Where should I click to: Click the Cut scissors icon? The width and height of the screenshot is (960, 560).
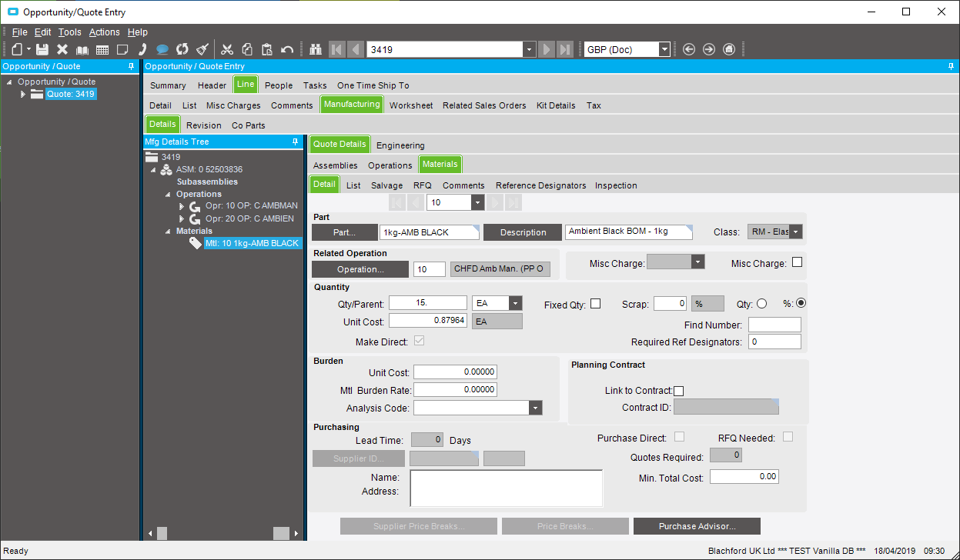228,49
